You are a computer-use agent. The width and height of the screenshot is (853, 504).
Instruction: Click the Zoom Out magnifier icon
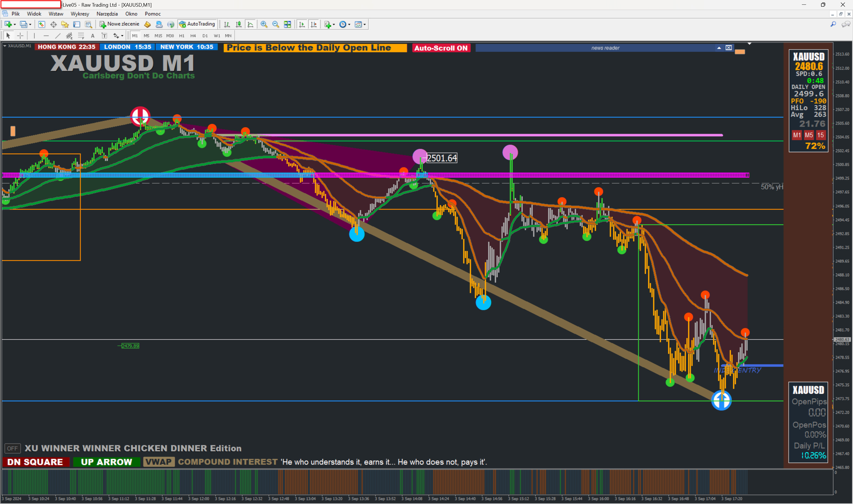coord(275,24)
